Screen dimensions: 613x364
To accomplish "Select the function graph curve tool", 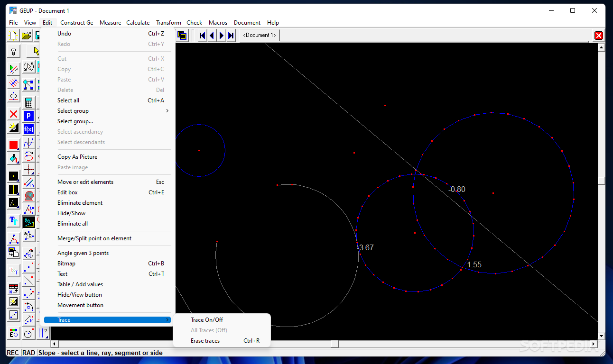I will click(x=28, y=142).
